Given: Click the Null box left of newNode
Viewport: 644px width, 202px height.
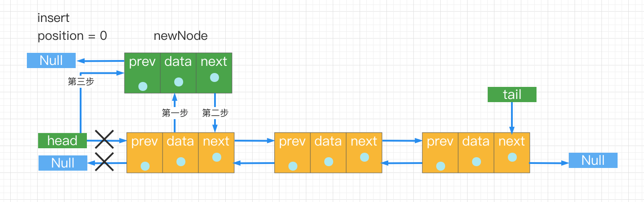Looking at the screenshot, I should [x=51, y=60].
